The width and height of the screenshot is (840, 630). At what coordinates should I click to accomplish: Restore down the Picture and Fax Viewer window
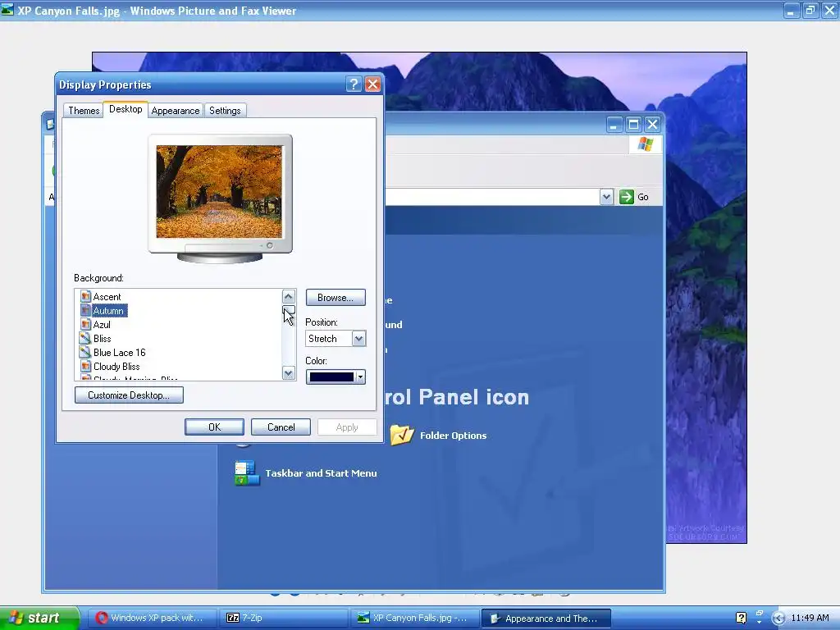click(810, 10)
